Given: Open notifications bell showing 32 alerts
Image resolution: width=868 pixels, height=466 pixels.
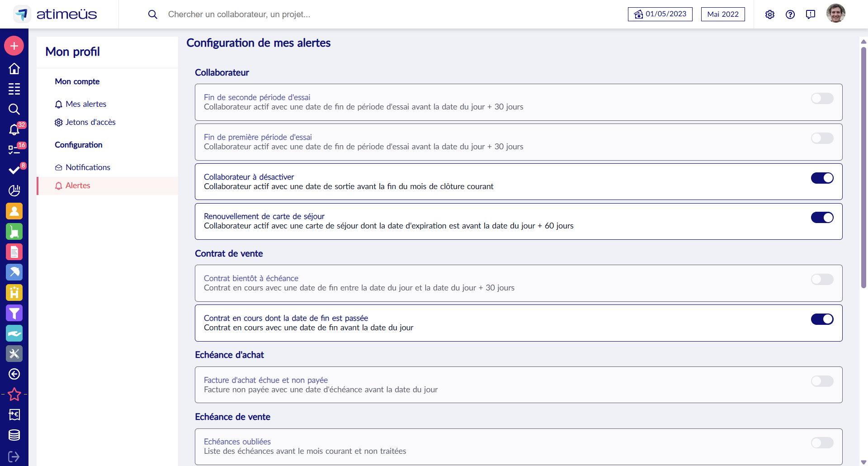Looking at the screenshot, I should pyautogui.click(x=14, y=130).
